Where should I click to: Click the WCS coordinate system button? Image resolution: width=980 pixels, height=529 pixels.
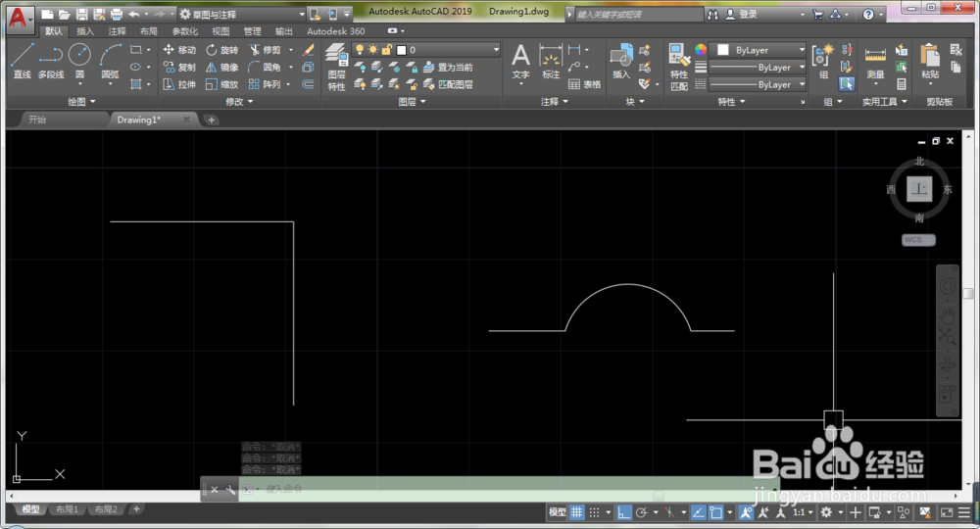pyautogui.click(x=918, y=240)
